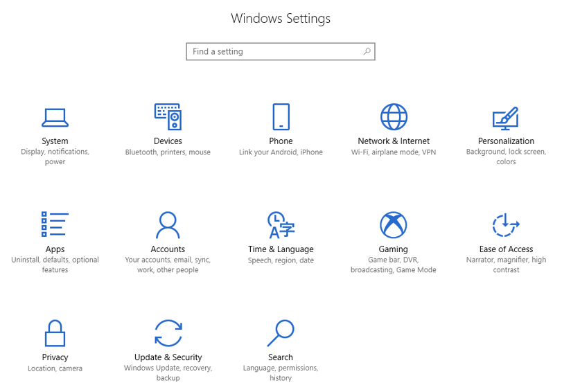Click the Personalization paintbrush icon
The height and width of the screenshot is (392, 571).
click(506, 117)
